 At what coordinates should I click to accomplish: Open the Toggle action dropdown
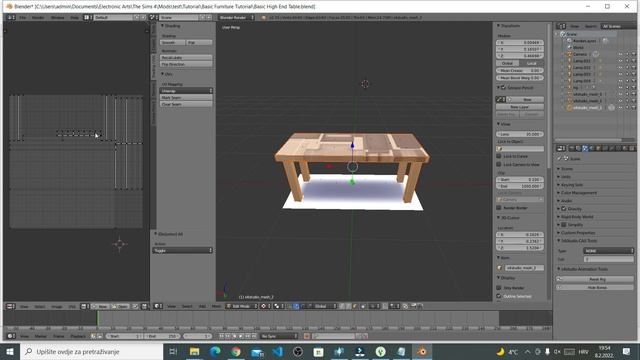(183, 250)
